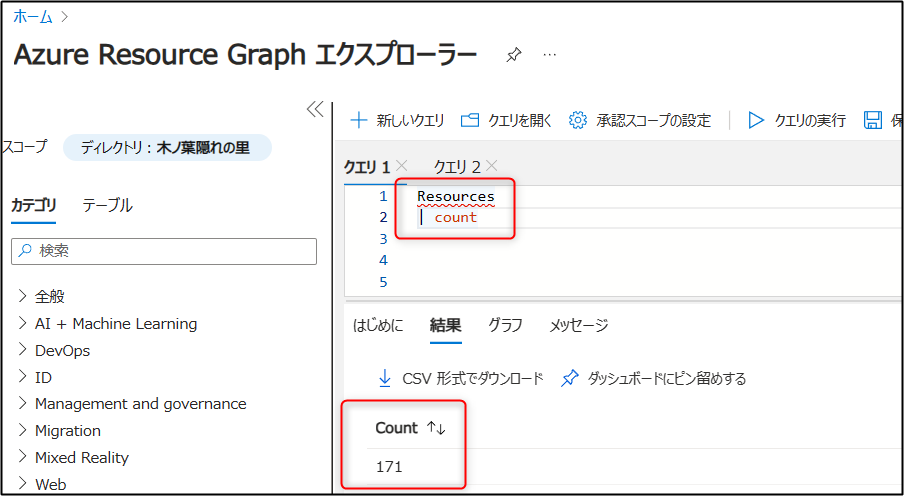Click the download arrow icon

(384, 378)
